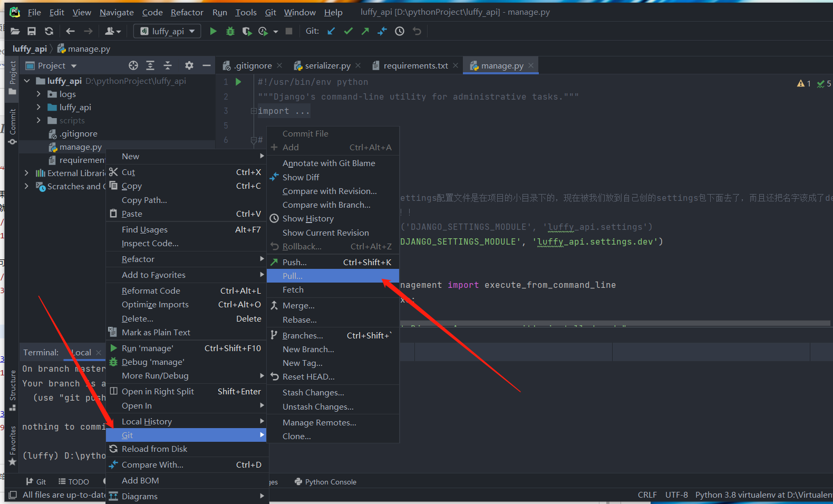This screenshot has width=833, height=504.
Task: Click the tool windows icon in status bar corner
Action: pos(13,495)
